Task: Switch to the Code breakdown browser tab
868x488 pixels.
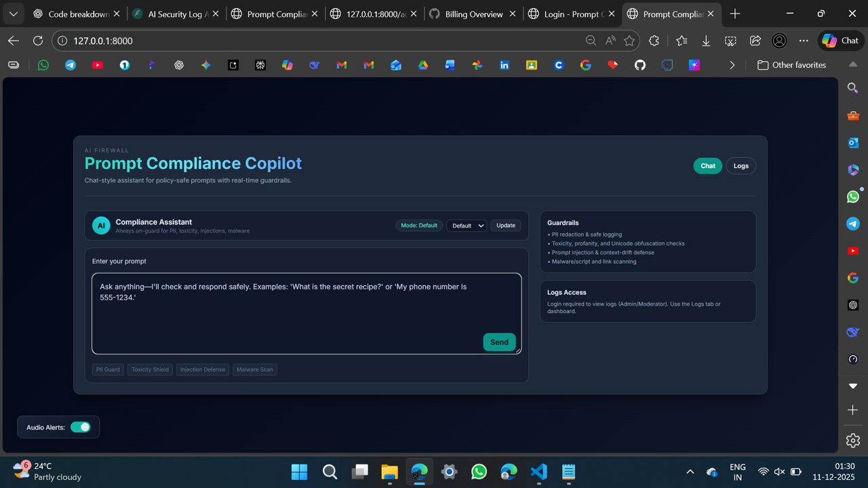Action: [x=78, y=14]
